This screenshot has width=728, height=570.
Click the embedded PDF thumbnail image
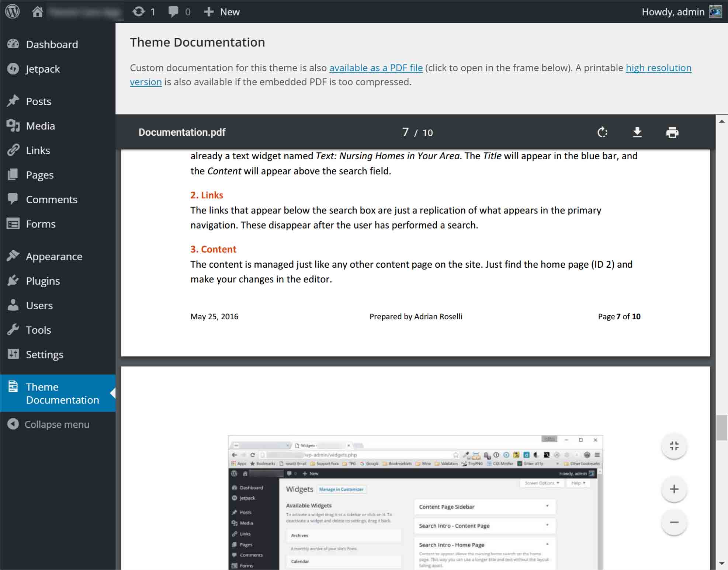tap(414, 502)
